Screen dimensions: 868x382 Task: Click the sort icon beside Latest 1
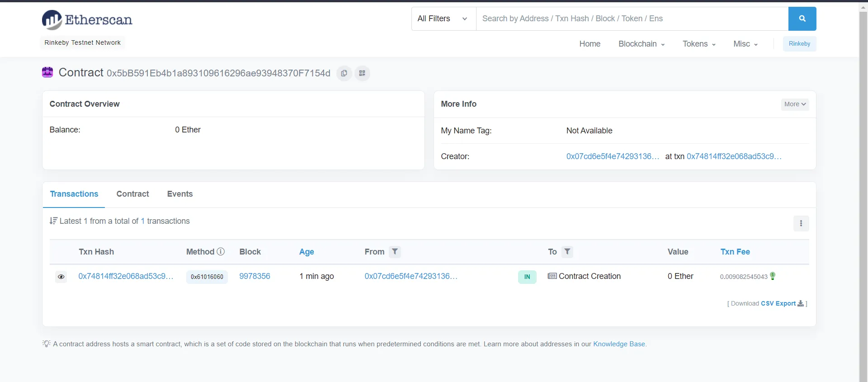pos(53,221)
